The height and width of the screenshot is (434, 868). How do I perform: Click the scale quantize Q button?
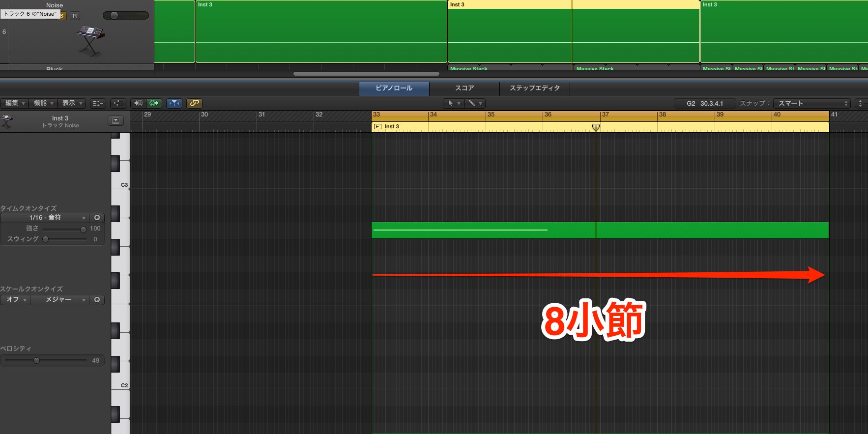tap(97, 300)
